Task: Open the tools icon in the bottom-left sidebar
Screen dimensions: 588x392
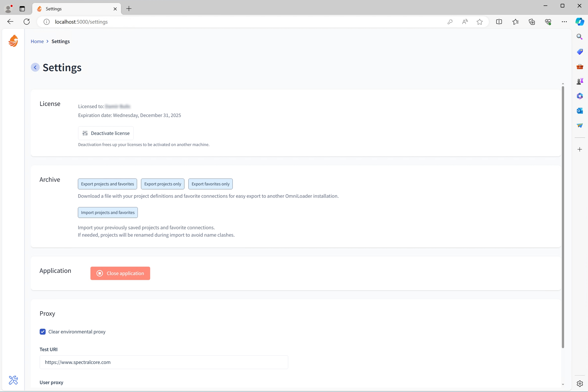Action: click(x=13, y=380)
